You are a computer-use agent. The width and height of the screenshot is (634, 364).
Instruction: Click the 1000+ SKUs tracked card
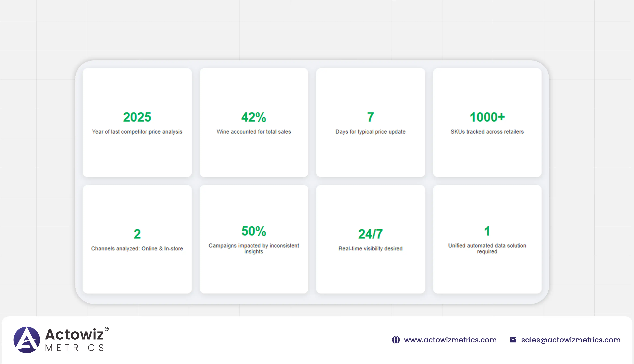pos(487,122)
